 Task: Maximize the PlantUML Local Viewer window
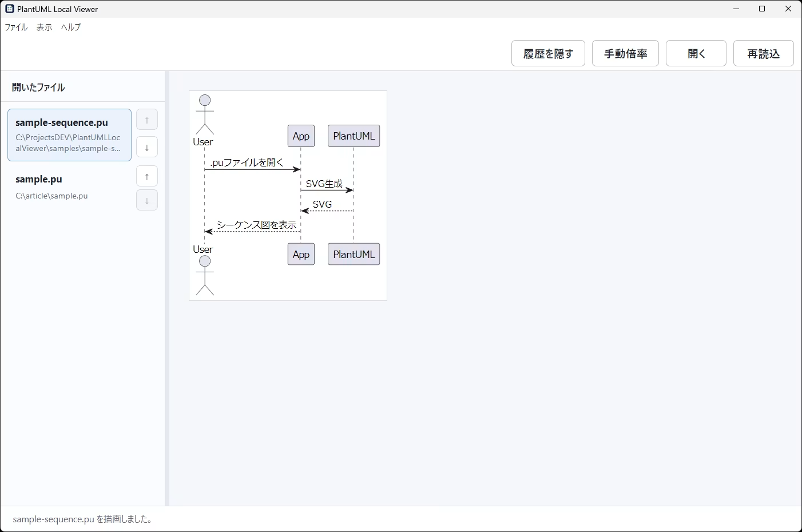pos(762,9)
